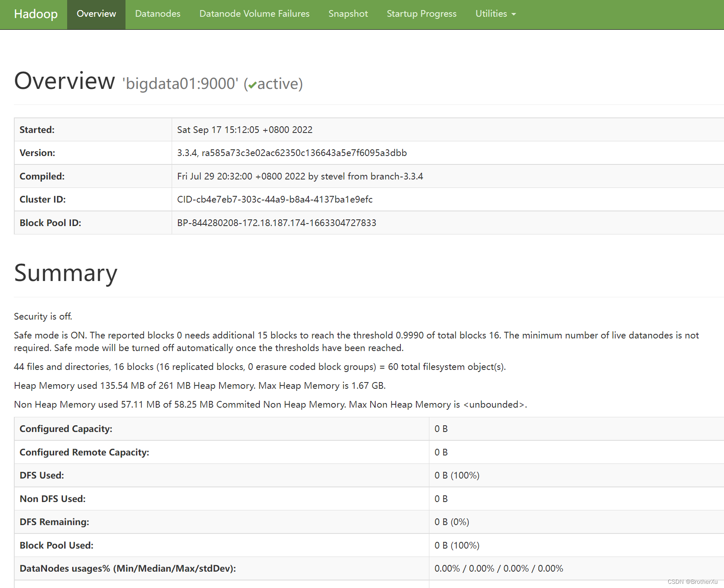The height and width of the screenshot is (588, 724).
Task: Click the DFS Used value '0 B (100%)'
Action: tap(457, 475)
